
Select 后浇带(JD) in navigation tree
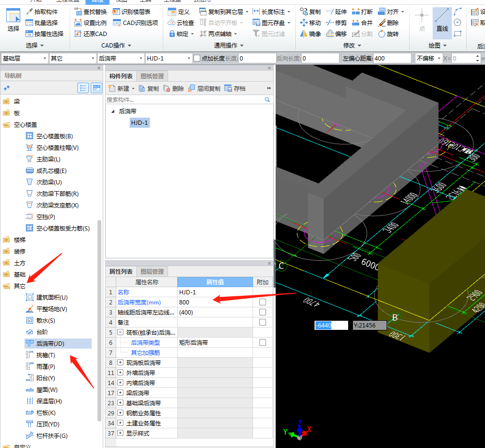[x=58, y=343]
